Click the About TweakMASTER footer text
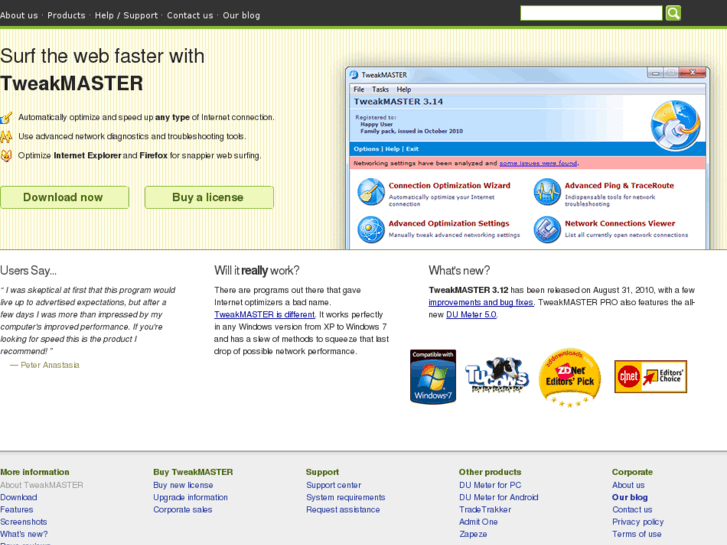This screenshot has height=545, width=727. (42, 485)
